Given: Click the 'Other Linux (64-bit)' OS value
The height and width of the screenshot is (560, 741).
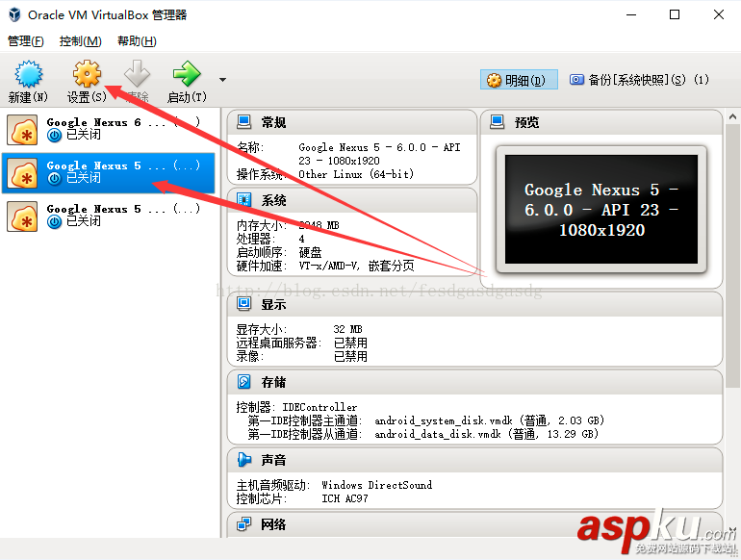Looking at the screenshot, I should coord(356,174).
